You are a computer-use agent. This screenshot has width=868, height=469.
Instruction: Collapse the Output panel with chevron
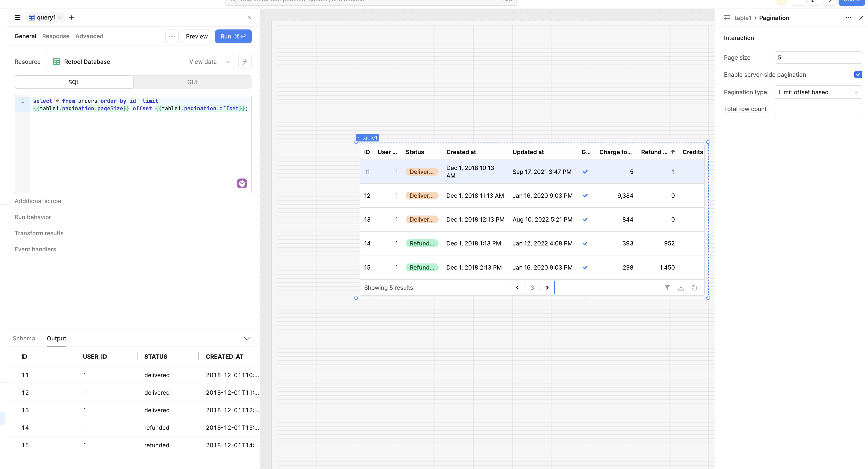(247, 338)
